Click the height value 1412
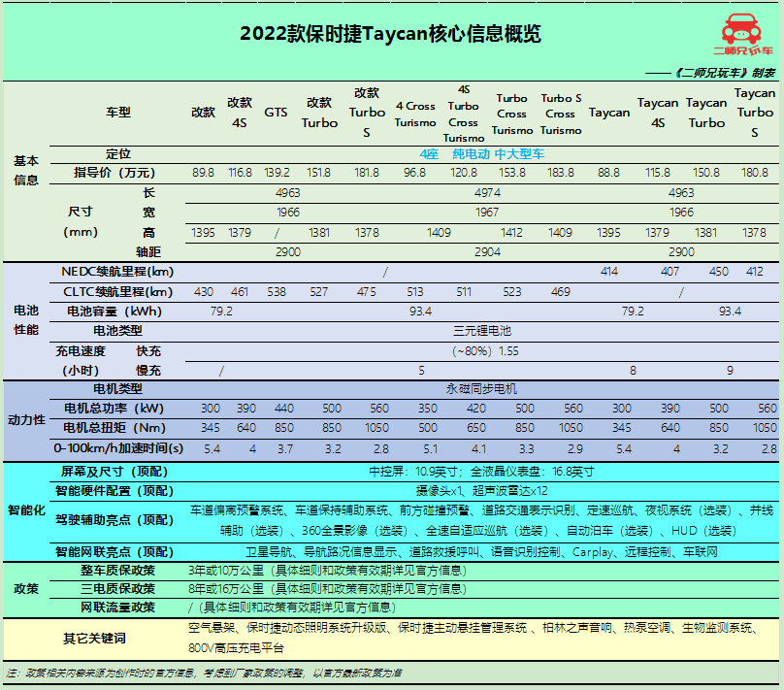784x690 pixels. (511, 233)
